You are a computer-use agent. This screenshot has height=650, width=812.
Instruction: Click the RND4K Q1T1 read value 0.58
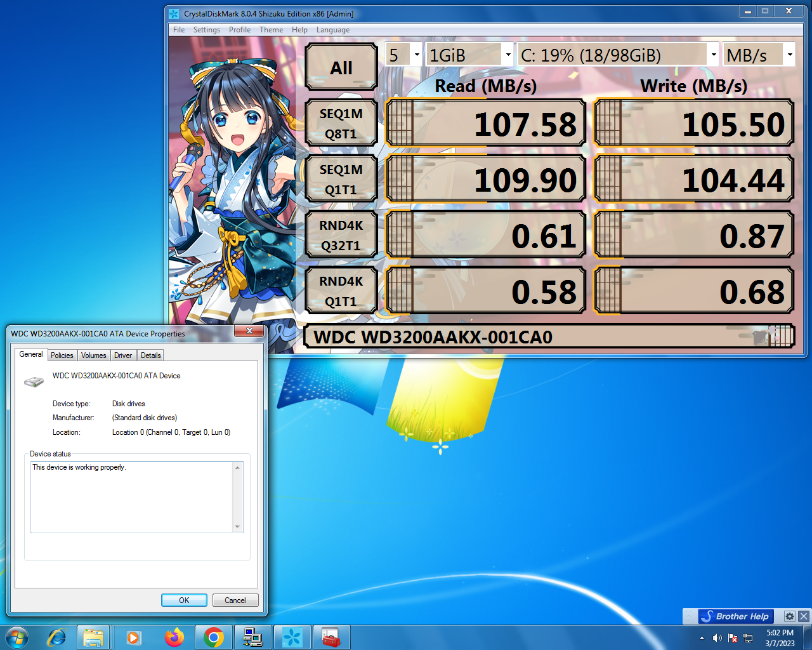click(485, 291)
